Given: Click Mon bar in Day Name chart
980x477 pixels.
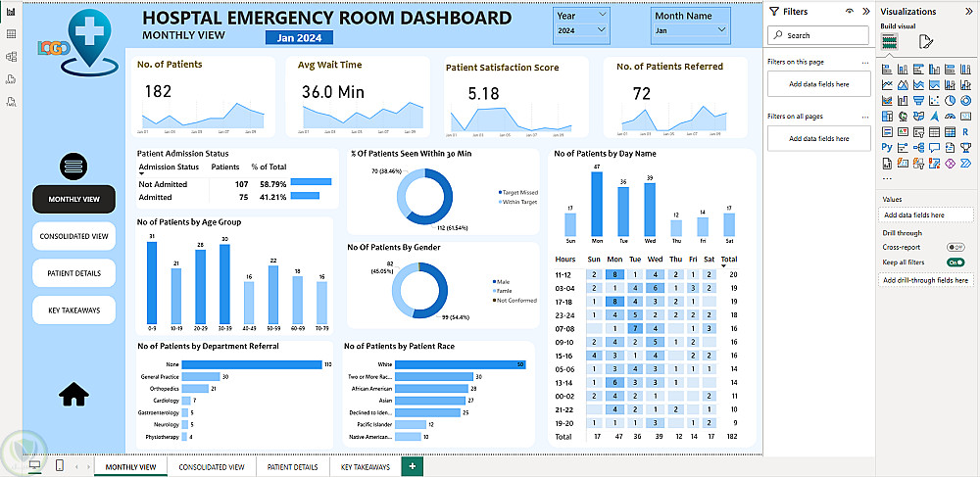Looking at the screenshot, I should tap(597, 204).
